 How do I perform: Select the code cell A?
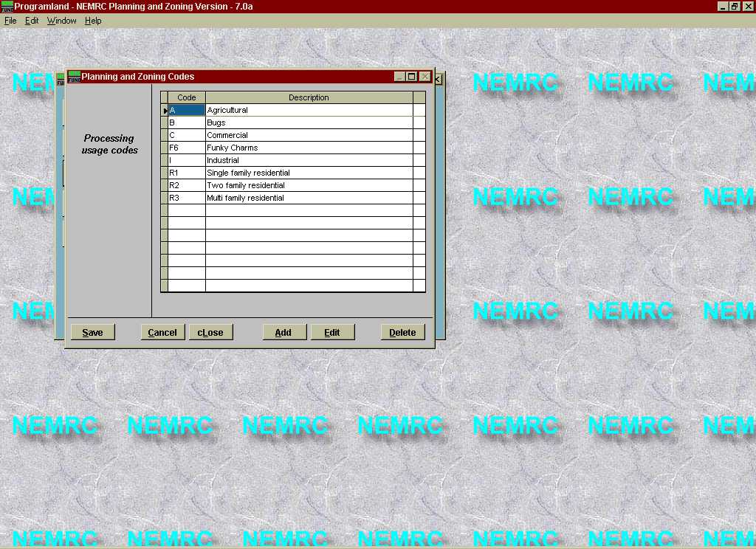click(187, 110)
